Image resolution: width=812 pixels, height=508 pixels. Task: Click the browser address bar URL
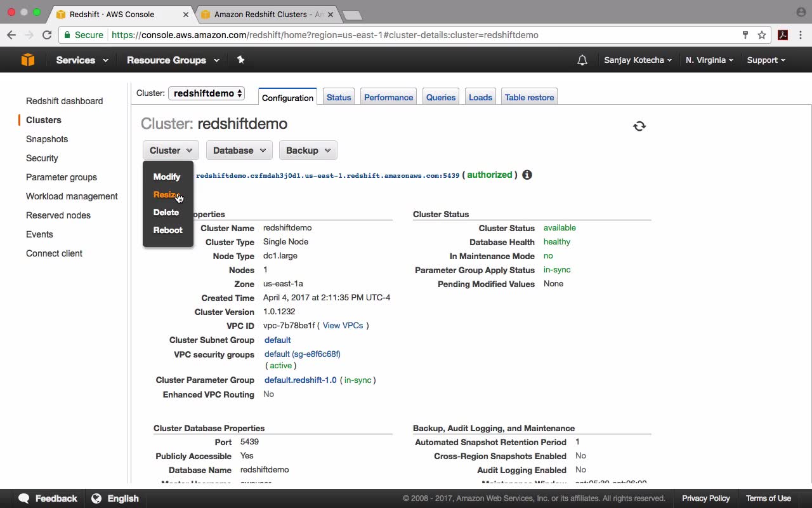[x=325, y=35]
